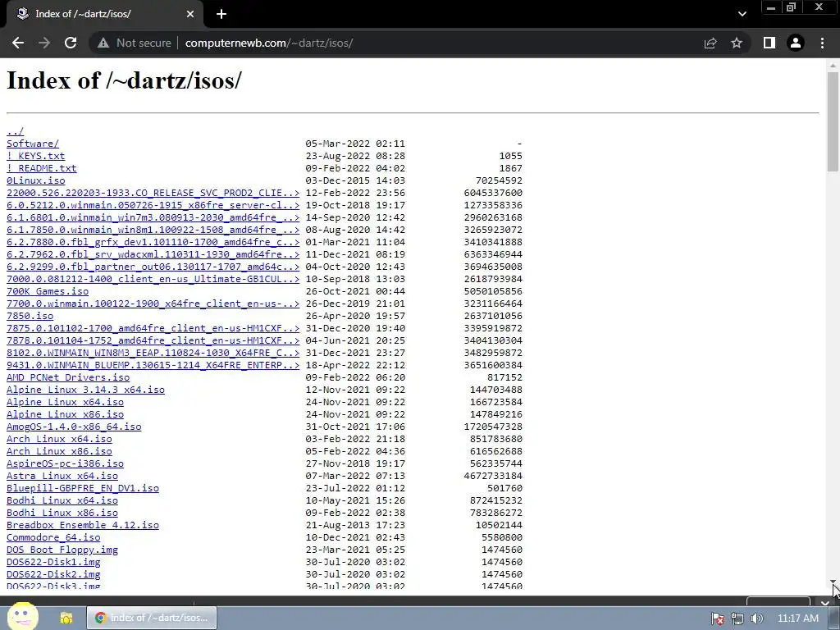Open the !_README.txt file link

coord(41,168)
